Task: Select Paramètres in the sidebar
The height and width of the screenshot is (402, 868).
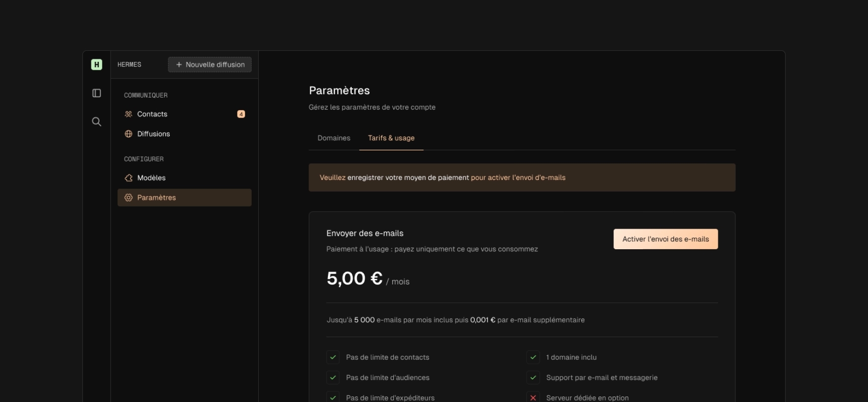Action: point(184,197)
